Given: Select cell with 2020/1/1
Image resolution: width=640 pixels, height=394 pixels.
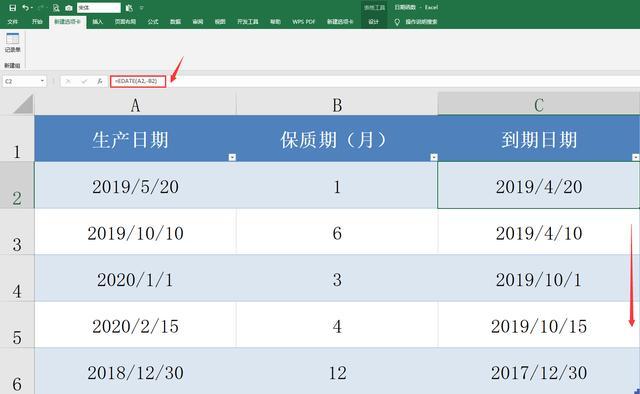Looking at the screenshot, I should click(x=135, y=278).
